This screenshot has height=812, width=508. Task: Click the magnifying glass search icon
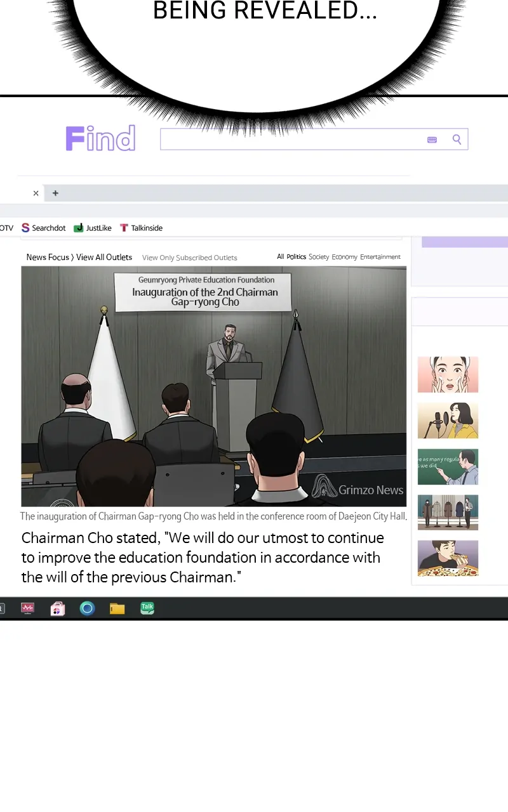(x=457, y=140)
